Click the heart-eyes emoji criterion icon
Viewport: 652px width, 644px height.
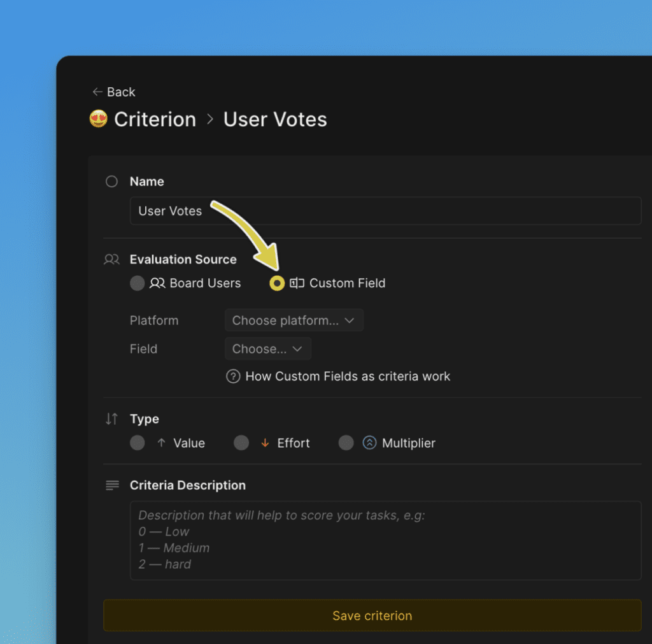pos(98,119)
